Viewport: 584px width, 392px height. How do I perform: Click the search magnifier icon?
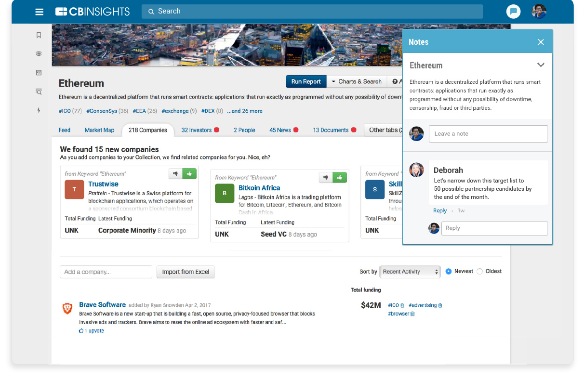click(x=151, y=12)
